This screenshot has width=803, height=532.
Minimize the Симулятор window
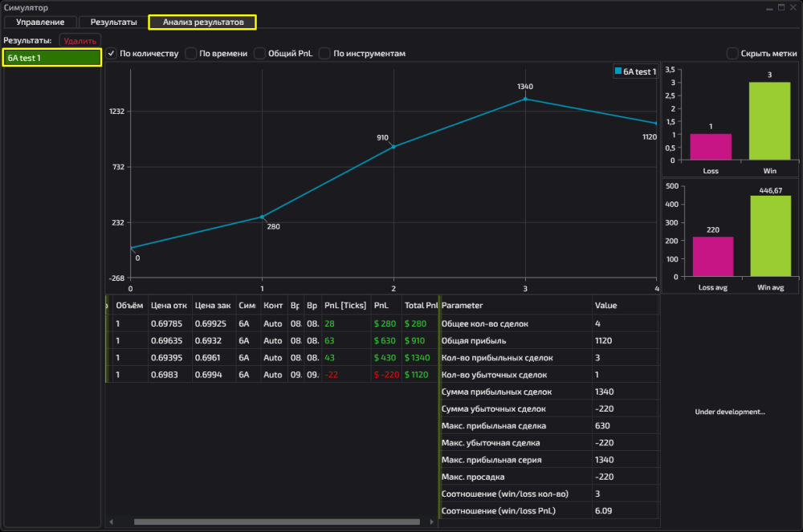769,8
